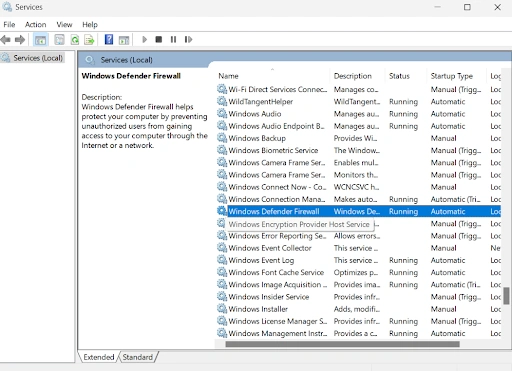Click the gear icon beside Windows Event Collector
This screenshot has height=371, width=512.
pos(222,248)
